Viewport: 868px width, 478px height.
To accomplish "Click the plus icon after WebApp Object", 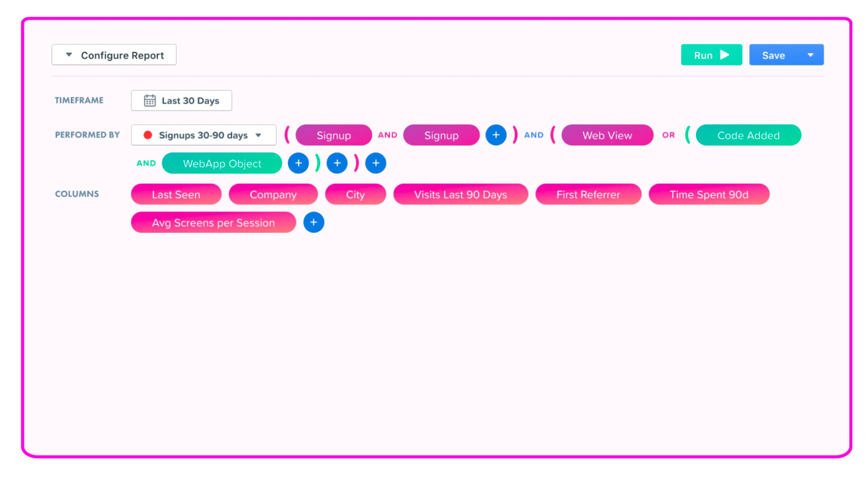I will tap(299, 163).
